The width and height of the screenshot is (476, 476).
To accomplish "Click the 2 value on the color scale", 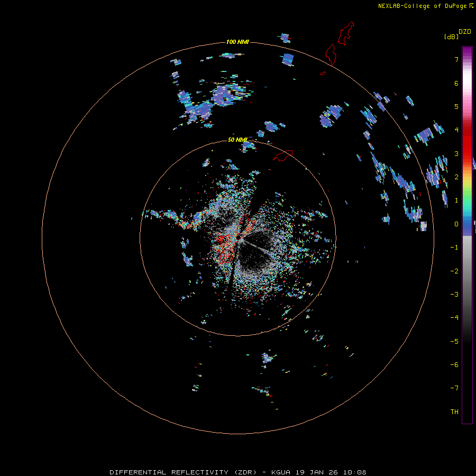I will [456, 177].
